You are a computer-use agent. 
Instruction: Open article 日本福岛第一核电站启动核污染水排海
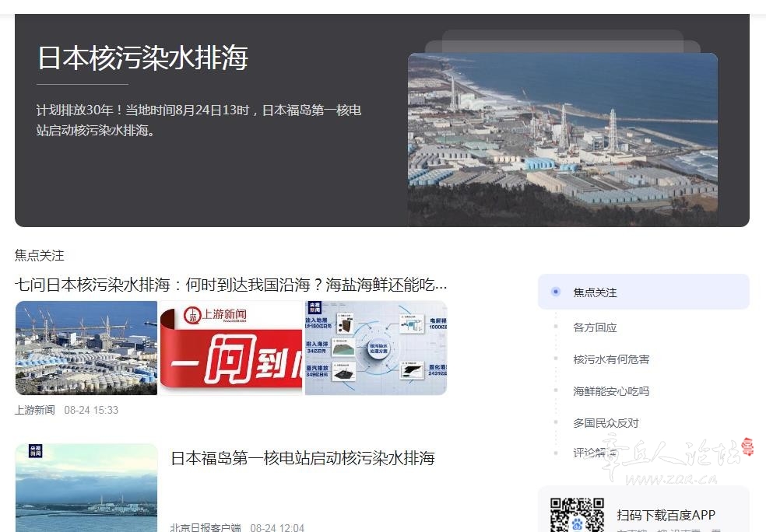coord(303,458)
